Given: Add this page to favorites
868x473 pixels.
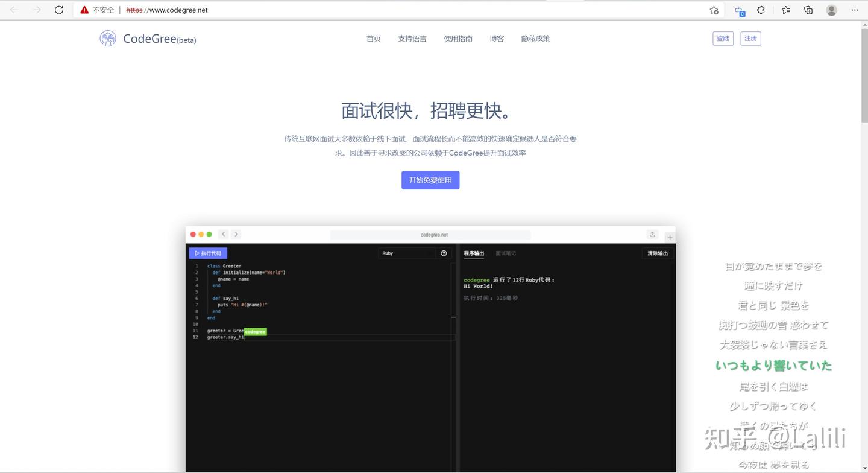Looking at the screenshot, I should [714, 10].
